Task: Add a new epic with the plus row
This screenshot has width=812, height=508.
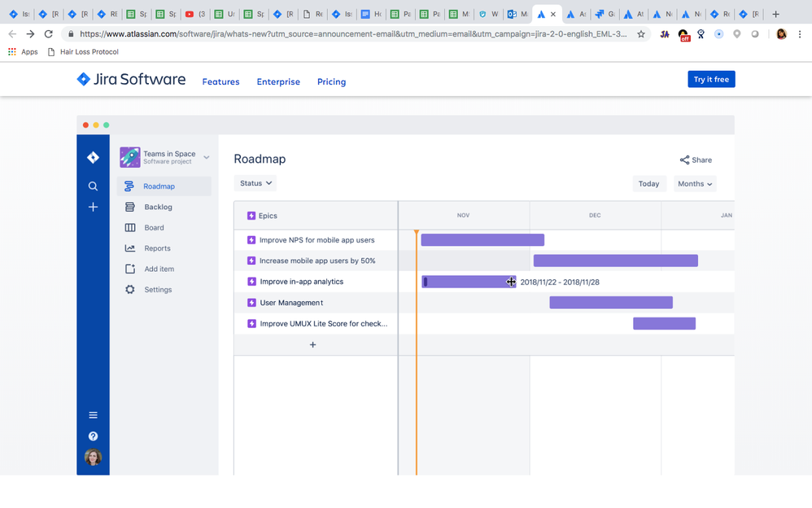Action: pos(312,344)
